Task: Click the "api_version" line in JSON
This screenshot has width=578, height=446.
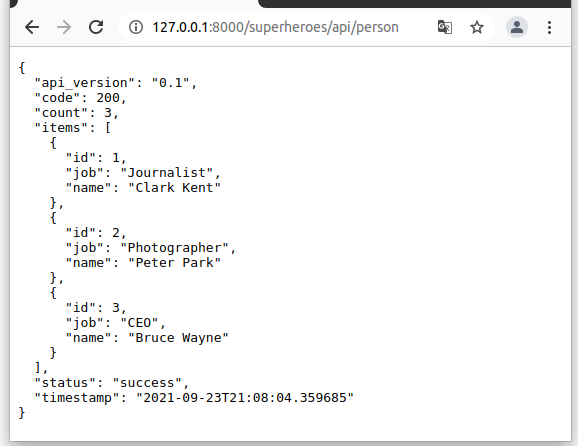Action: coord(115,83)
